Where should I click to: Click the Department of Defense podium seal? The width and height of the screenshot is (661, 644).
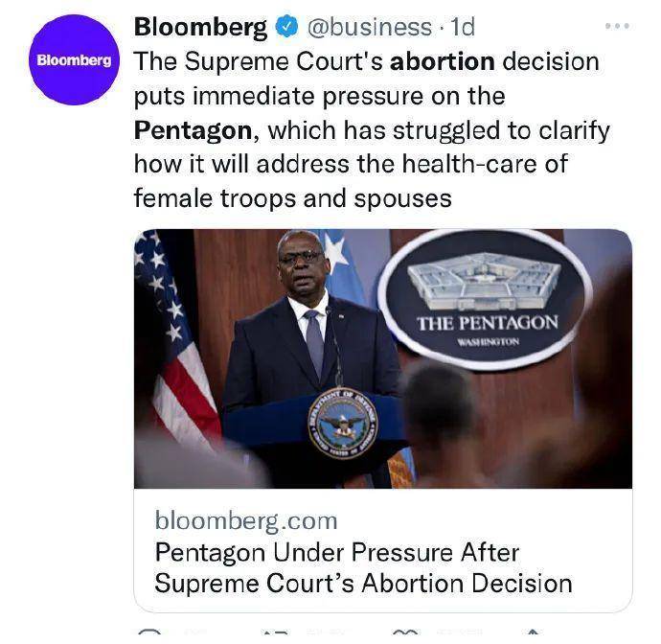tap(342, 420)
